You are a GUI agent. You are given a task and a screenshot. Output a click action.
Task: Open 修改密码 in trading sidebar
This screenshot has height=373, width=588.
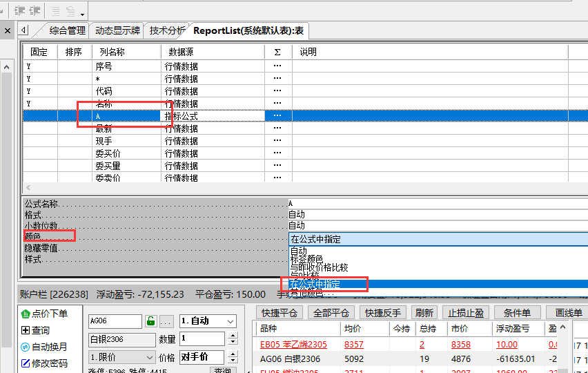point(45,363)
